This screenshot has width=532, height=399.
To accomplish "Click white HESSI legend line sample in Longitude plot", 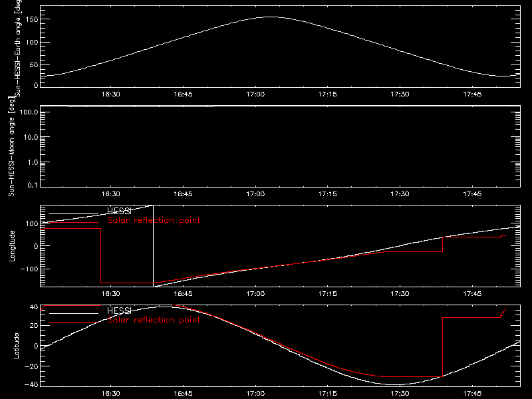I will (74, 213).
